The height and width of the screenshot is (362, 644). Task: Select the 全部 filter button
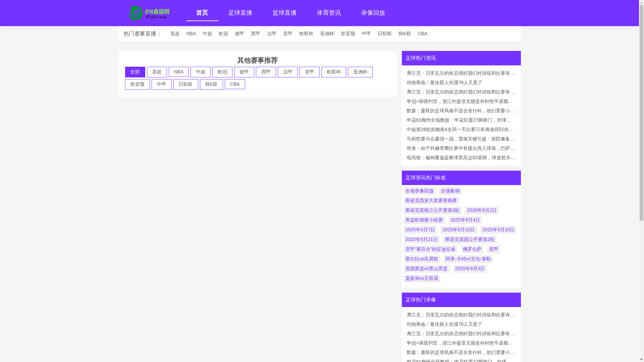click(135, 72)
